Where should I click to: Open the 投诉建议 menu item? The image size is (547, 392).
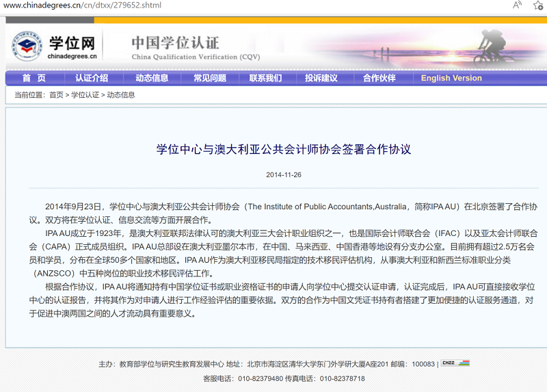pos(321,78)
